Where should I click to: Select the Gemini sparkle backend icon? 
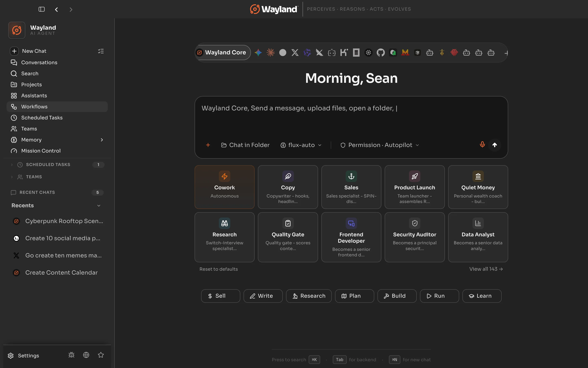258,53
